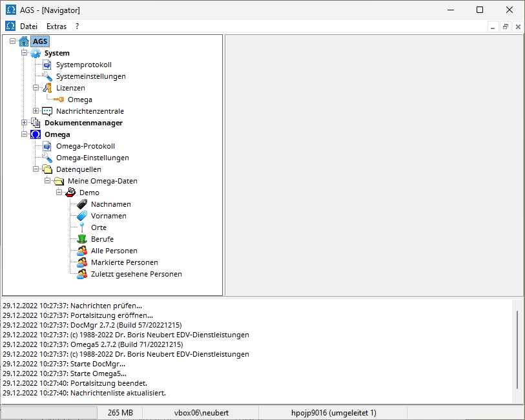Click the Demo database icon
Viewport: 525px width, 420px height.
(70, 193)
